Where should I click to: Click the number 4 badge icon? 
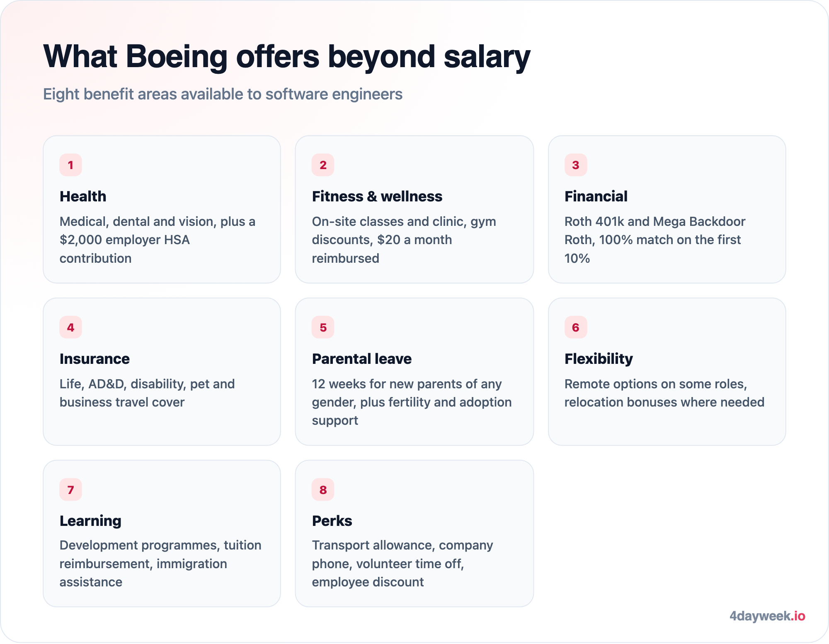pos(70,327)
